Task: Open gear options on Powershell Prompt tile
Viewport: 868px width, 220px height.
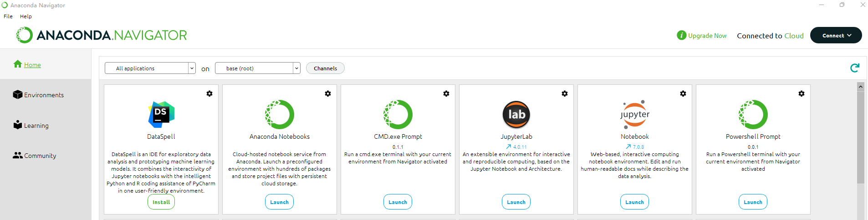Action: pyautogui.click(x=801, y=94)
